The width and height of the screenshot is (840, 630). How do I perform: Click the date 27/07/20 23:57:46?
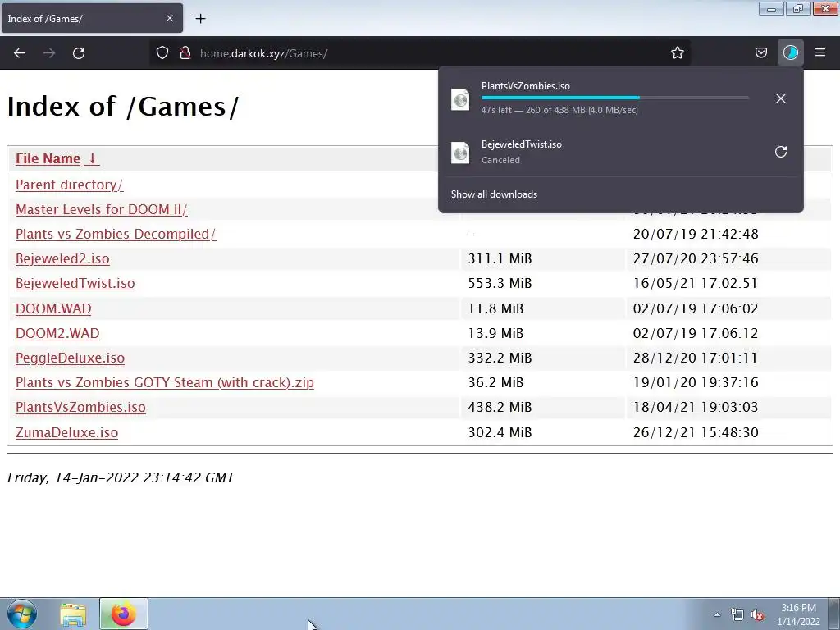696,258
